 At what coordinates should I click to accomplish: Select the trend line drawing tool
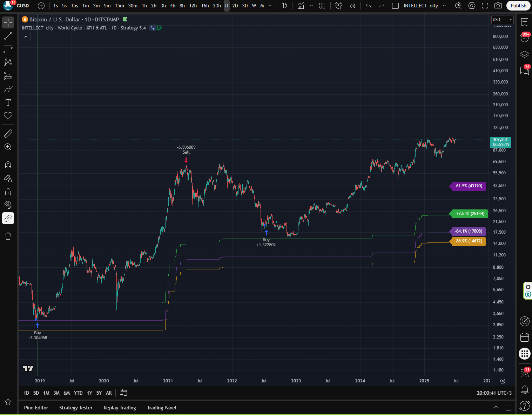tap(8, 36)
